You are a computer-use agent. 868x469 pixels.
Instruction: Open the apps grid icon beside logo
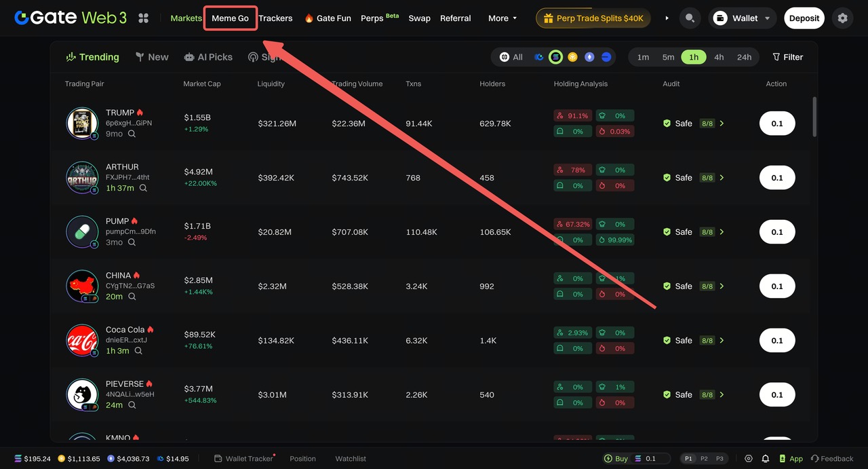coord(143,18)
